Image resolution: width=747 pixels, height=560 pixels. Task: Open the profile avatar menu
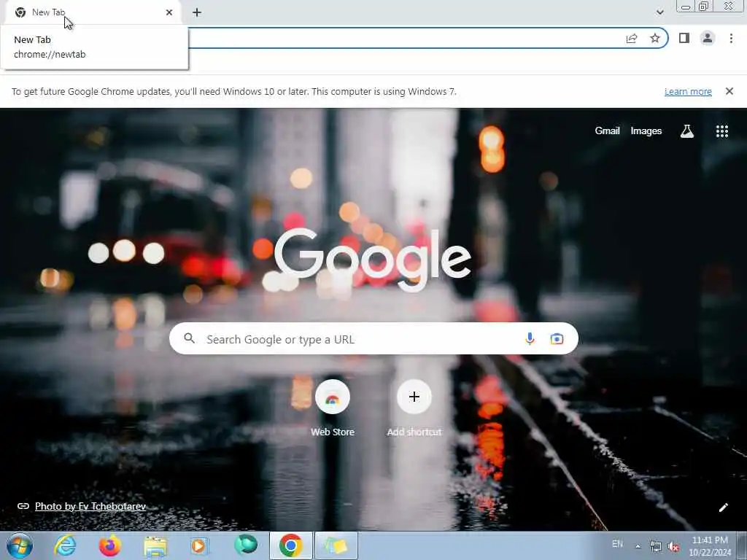click(x=708, y=38)
